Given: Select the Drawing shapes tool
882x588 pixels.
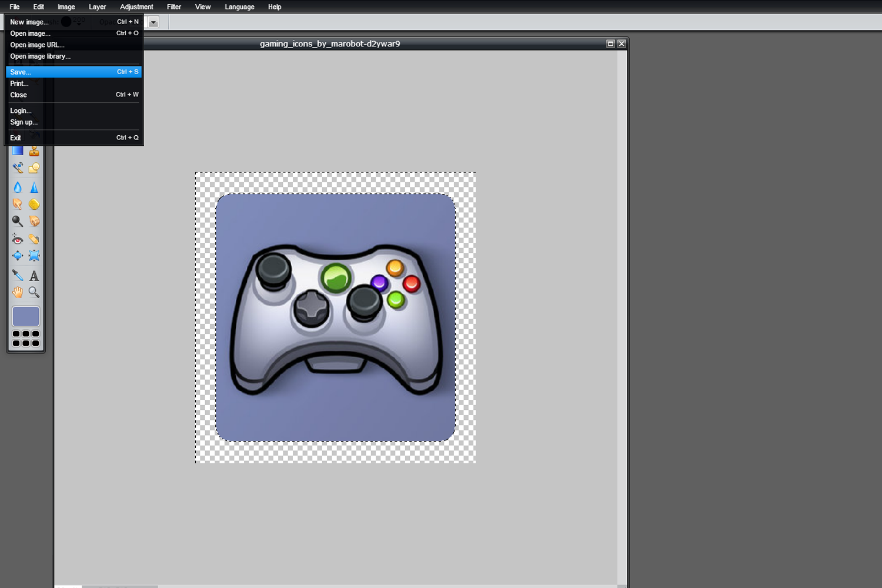Looking at the screenshot, I should (34, 168).
